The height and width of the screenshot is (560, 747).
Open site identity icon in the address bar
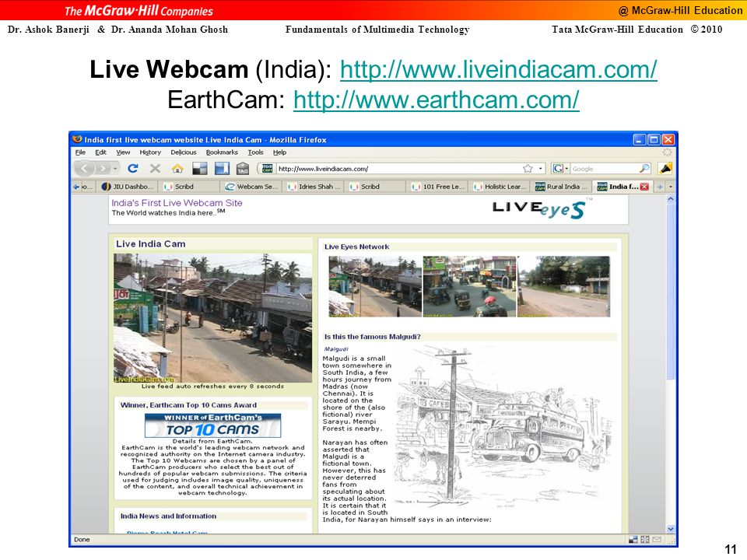[x=267, y=169]
